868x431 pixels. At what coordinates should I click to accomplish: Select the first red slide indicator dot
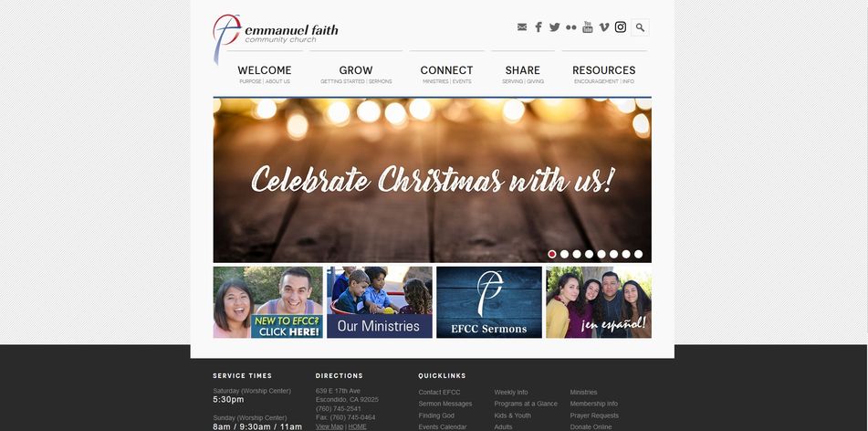(x=552, y=254)
